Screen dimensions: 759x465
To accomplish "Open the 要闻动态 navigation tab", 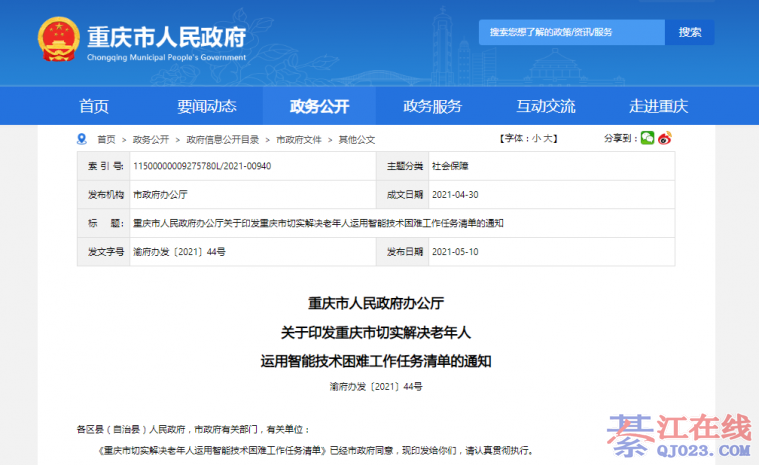I will pyautogui.click(x=207, y=106).
